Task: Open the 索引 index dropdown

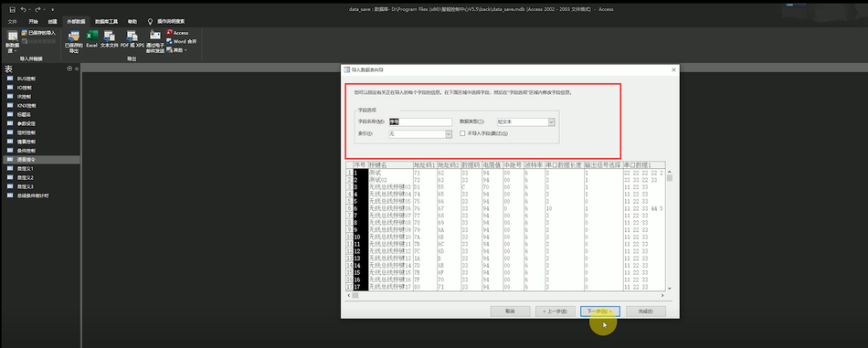Action: click(x=449, y=134)
